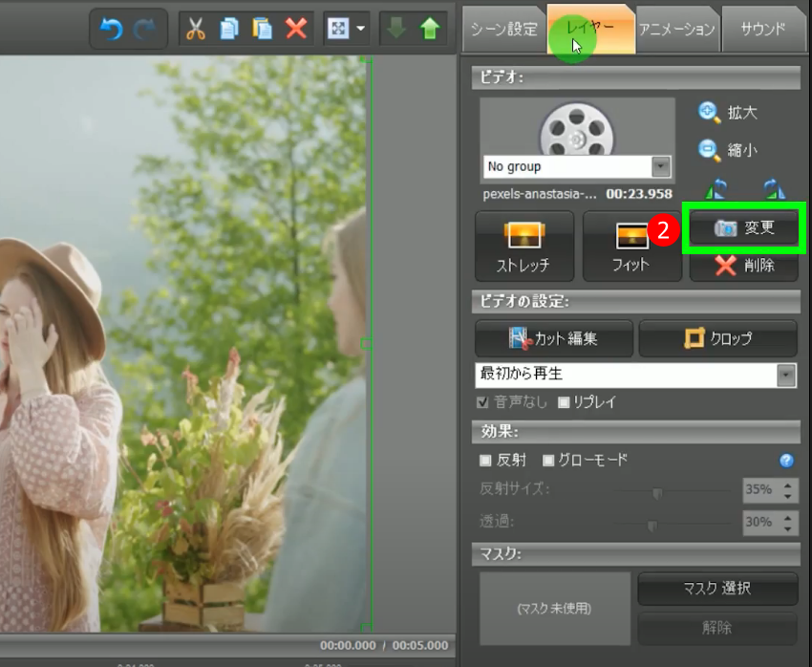Click the undo arrow icon
812x667 pixels.
(112, 29)
